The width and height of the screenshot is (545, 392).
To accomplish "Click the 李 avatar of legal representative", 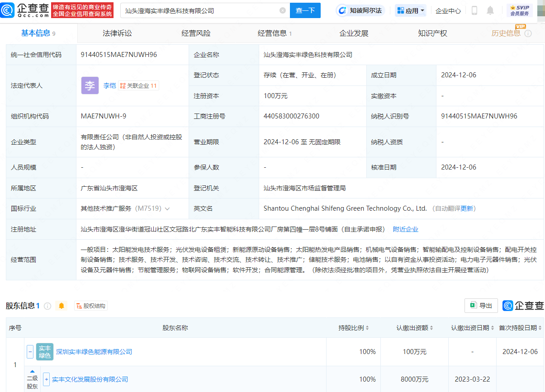I will click(90, 85).
